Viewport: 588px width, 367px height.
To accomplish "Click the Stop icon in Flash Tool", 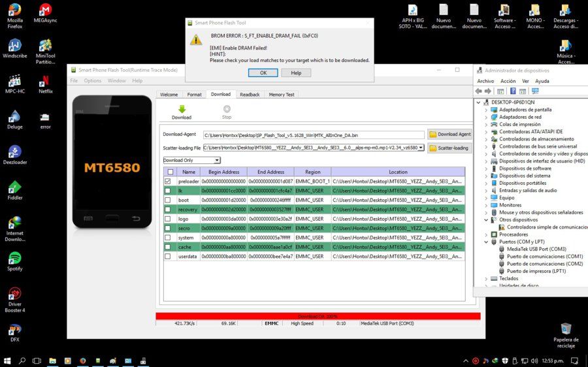I will (227, 109).
